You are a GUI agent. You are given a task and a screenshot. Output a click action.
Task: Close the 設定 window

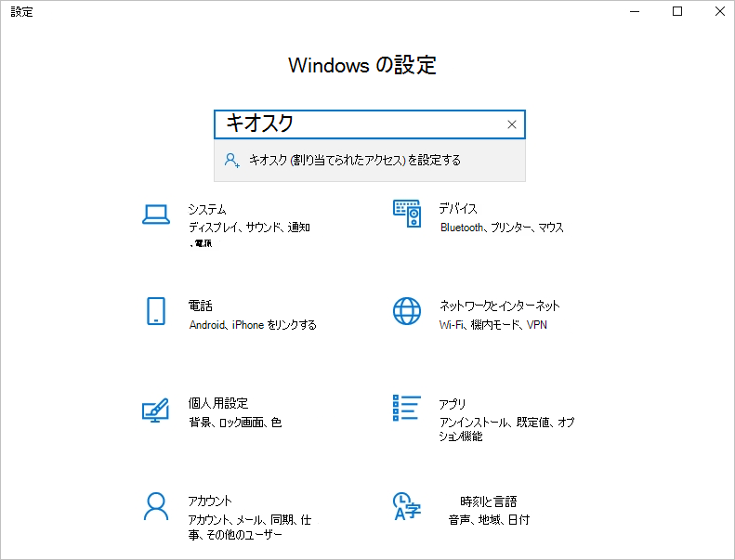720,11
